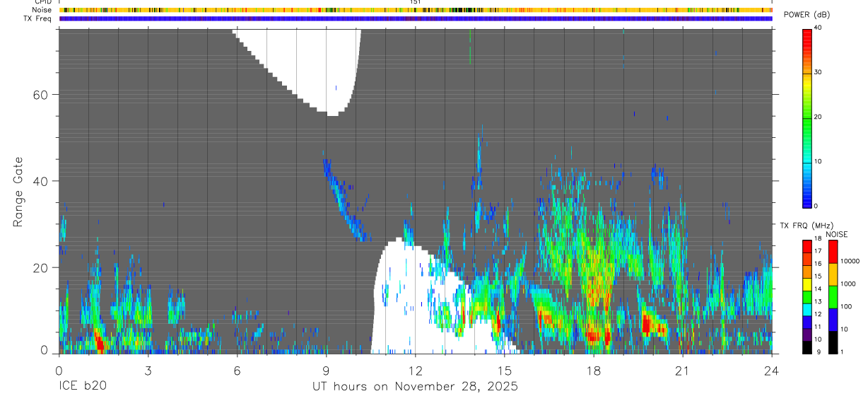Viewport: 868px width, 401px height.
Task: Click the 9 tick on UT hours axis
Action: 326,370
